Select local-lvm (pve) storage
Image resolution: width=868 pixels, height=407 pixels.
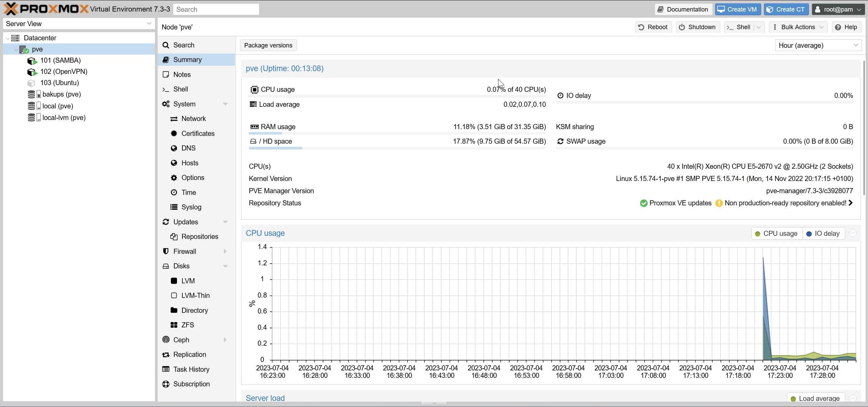64,118
